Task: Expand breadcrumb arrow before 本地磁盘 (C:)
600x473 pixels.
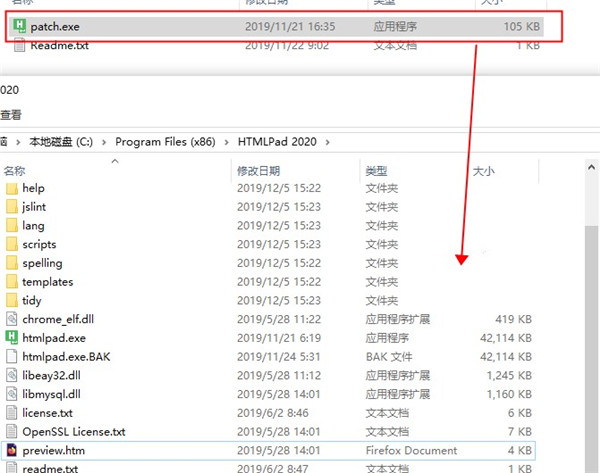Action: (x=18, y=142)
